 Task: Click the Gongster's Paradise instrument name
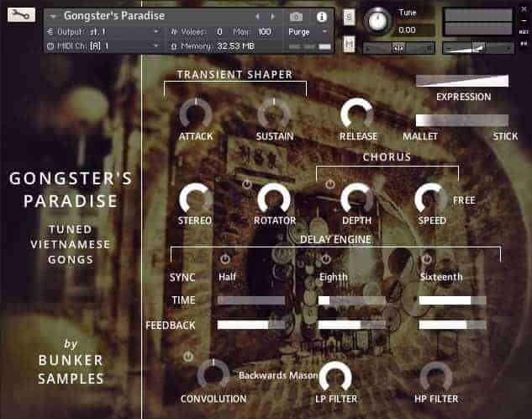coord(114,16)
